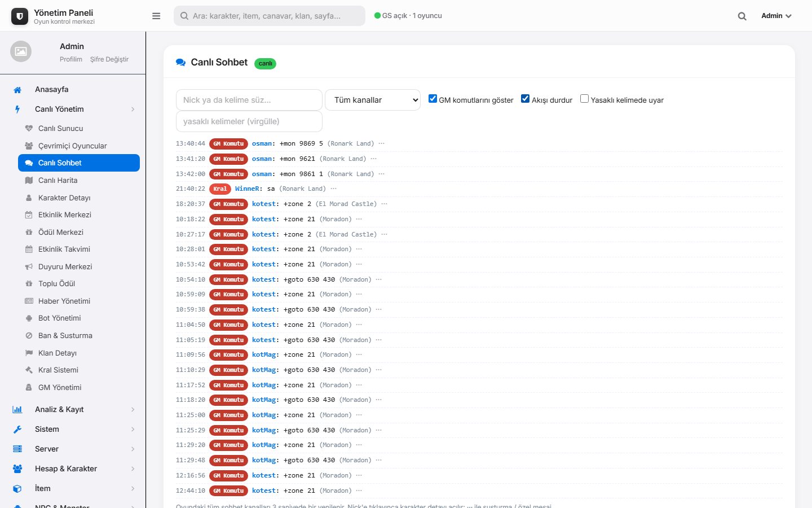Open the Tüm kanallar channel dropdown
The width and height of the screenshot is (812, 508).
[x=373, y=100]
